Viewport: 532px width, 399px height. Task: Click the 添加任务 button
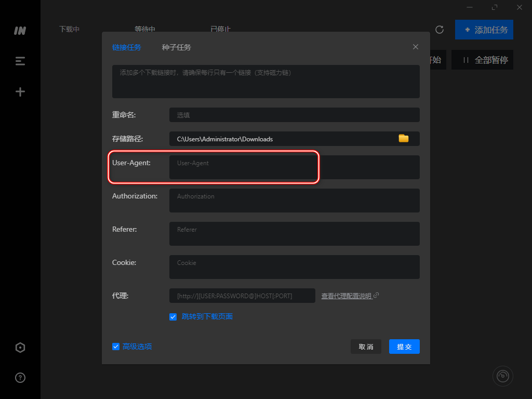(484, 30)
